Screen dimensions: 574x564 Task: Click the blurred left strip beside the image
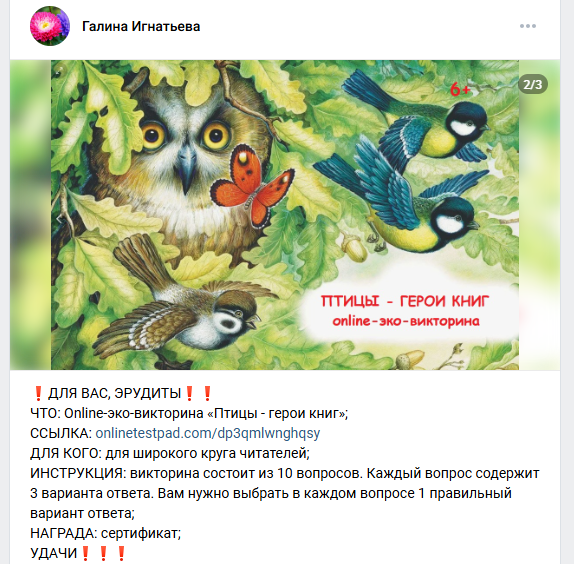click(x=30, y=214)
